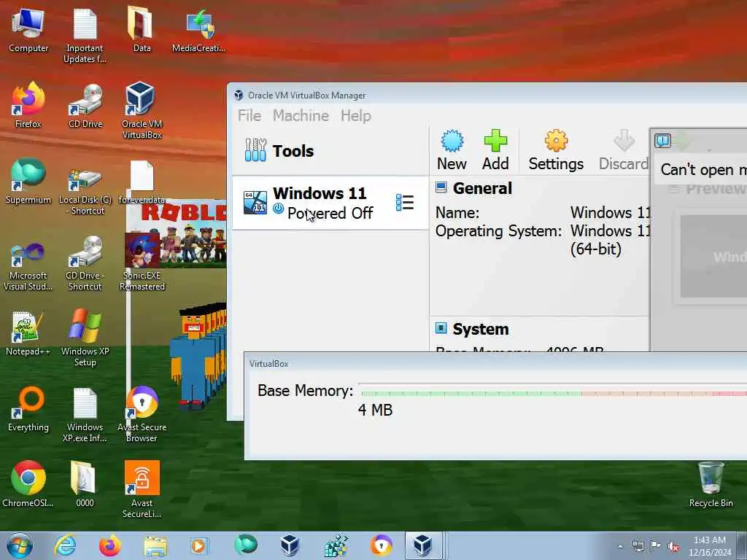Image resolution: width=747 pixels, height=560 pixels.
Task: Click the VM preview thumbnail
Action: coord(713,256)
